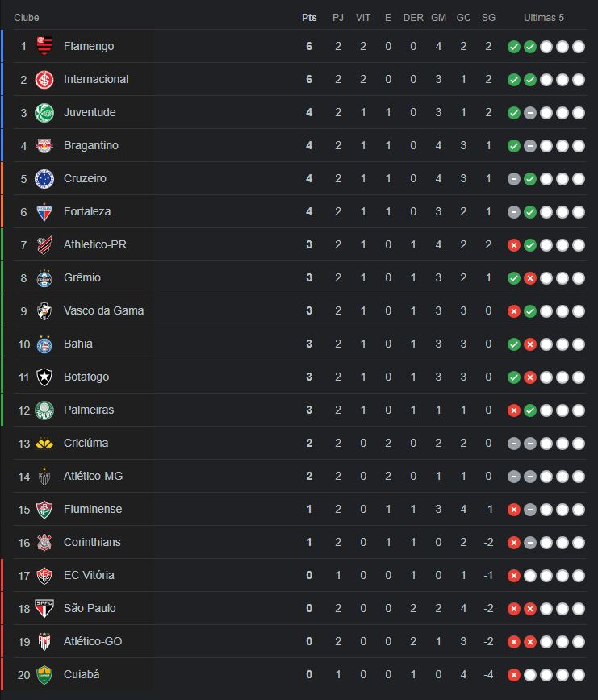Click the Cuiabá club crest

pyautogui.click(x=44, y=674)
